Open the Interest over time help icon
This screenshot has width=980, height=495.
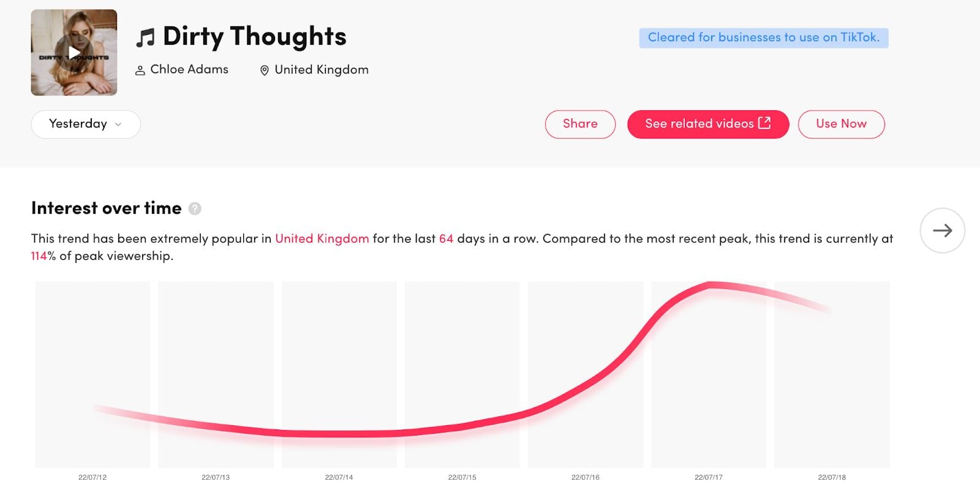[x=195, y=209]
